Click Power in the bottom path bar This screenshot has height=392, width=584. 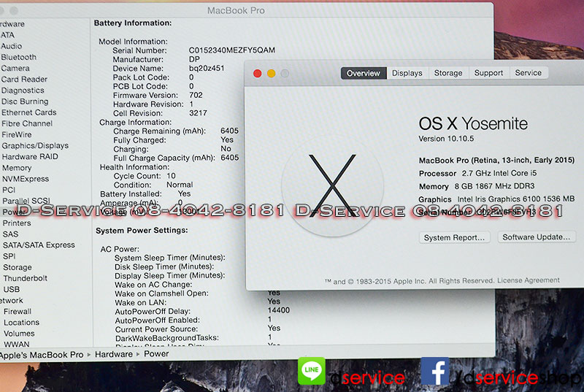tap(156, 353)
